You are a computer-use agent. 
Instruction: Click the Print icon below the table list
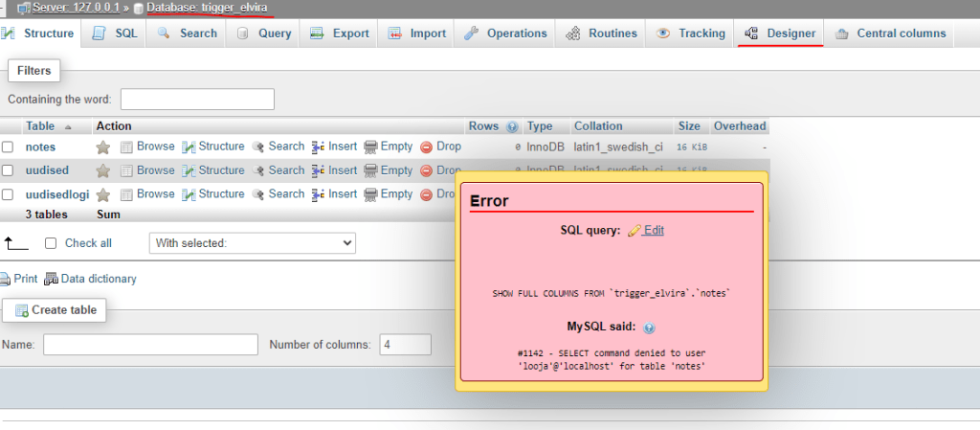click(7, 280)
